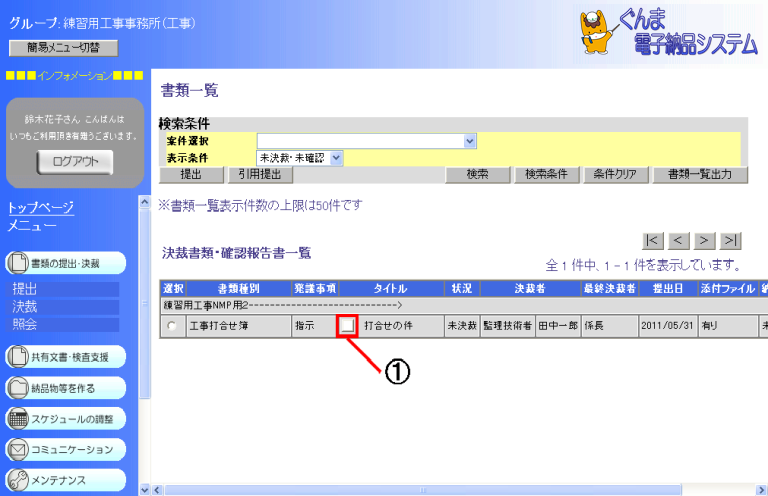Open the メンテナンス menu
This screenshot has width=768, height=496.
pyautogui.click(x=66, y=480)
